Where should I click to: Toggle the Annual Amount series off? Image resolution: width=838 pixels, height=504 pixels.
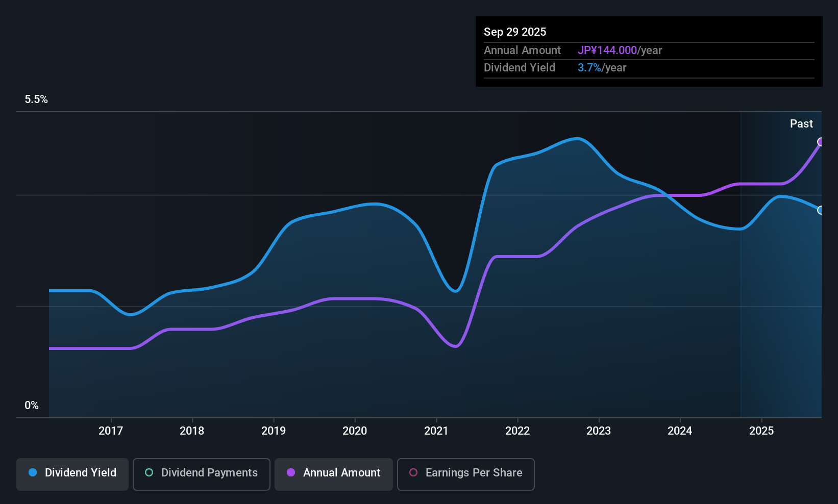pos(333,473)
